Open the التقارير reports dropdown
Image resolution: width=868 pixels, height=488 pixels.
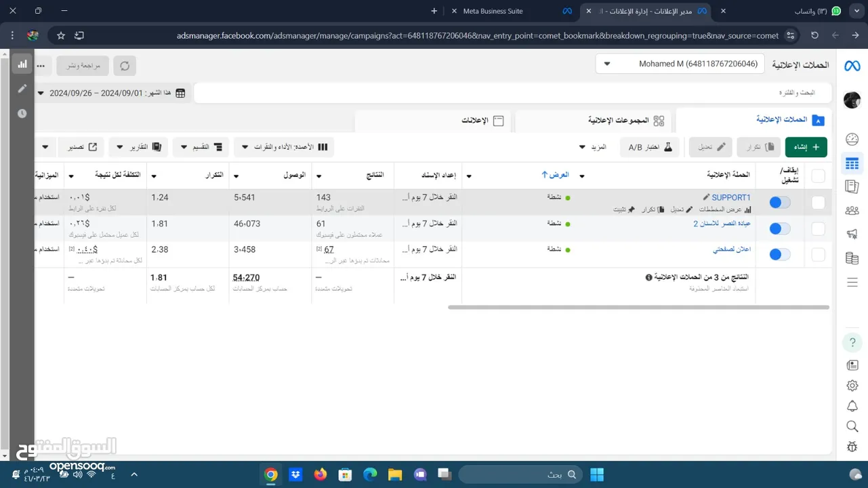[138, 146]
